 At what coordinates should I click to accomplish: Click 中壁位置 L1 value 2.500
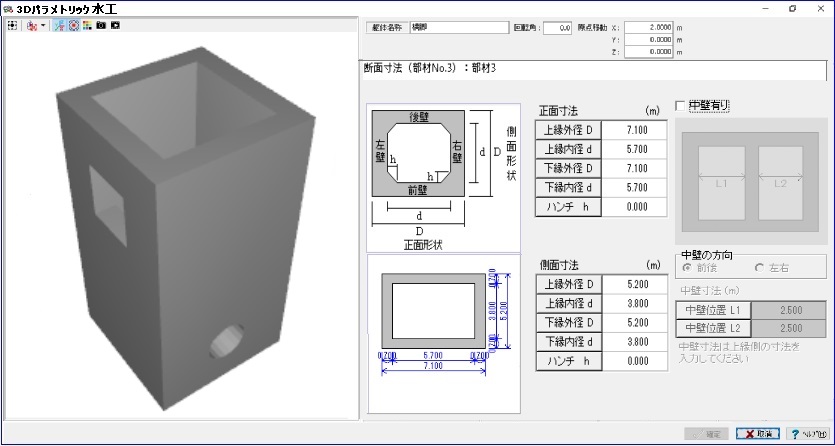click(x=789, y=310)
